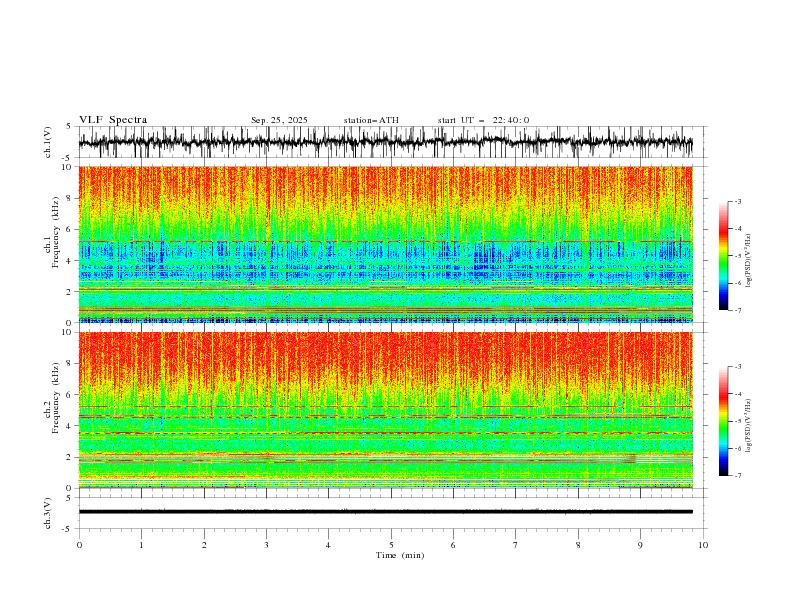
Task: Click the ch.1 colorbar "log(PSD)(V²/Hz)" label
Action: click(748, 261)
